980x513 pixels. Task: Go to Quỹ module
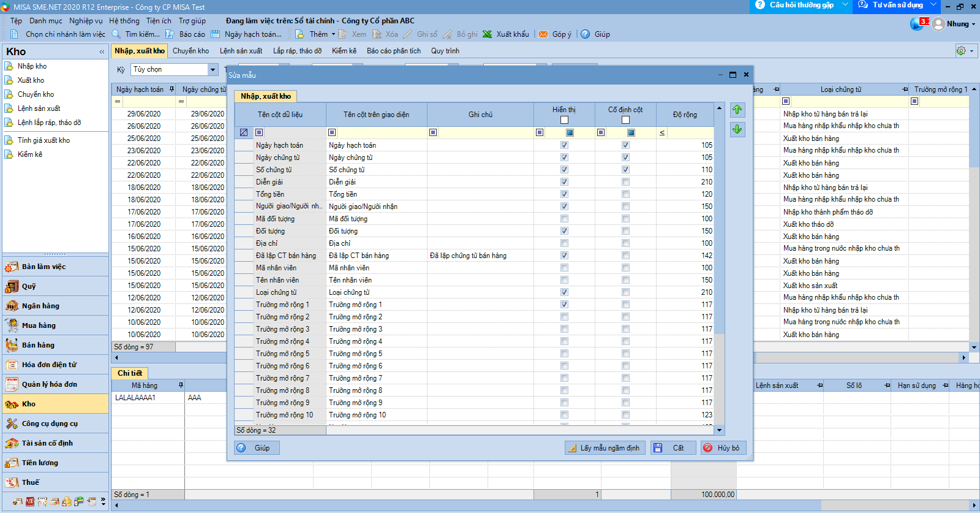click(x=55, y=286)
